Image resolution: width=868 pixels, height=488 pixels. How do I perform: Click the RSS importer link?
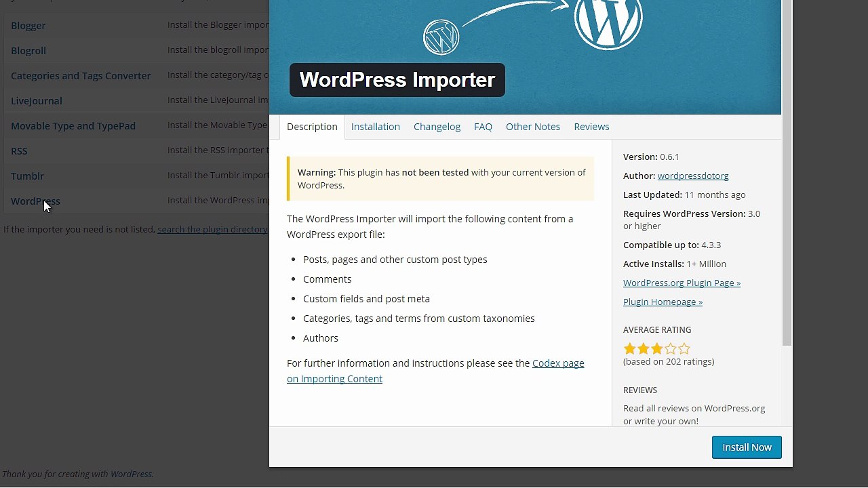pyautogui.click(x=19, y=151)
